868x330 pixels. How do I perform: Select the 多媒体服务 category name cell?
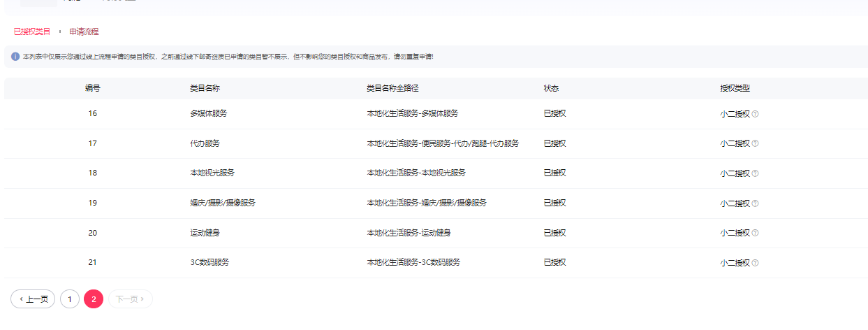point(208,113)
